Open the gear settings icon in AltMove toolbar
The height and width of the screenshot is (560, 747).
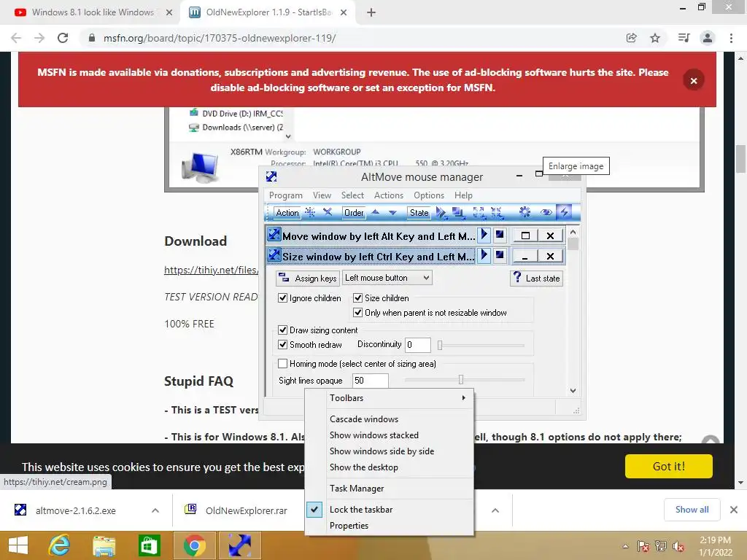click(x=525, y=212)
